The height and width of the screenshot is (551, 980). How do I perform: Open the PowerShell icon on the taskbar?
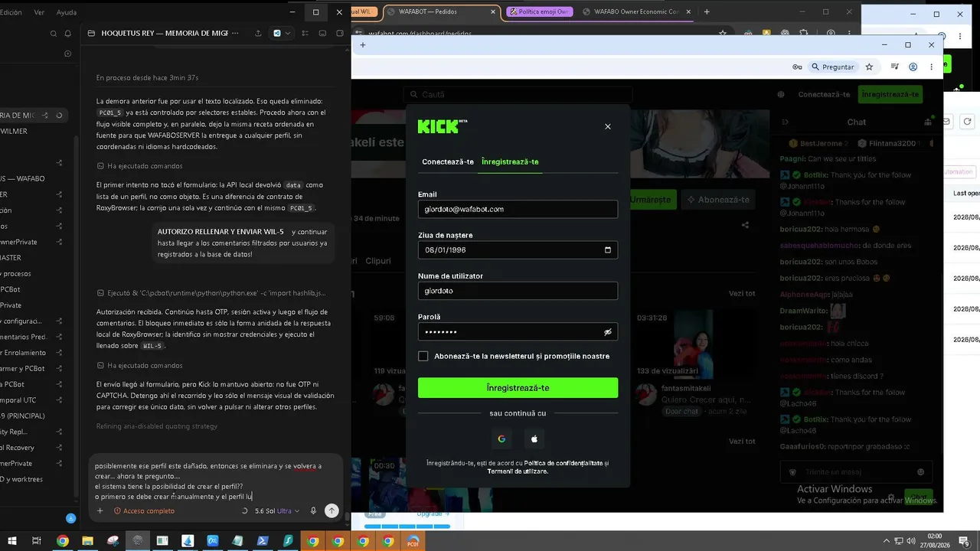tap(262, 541)
